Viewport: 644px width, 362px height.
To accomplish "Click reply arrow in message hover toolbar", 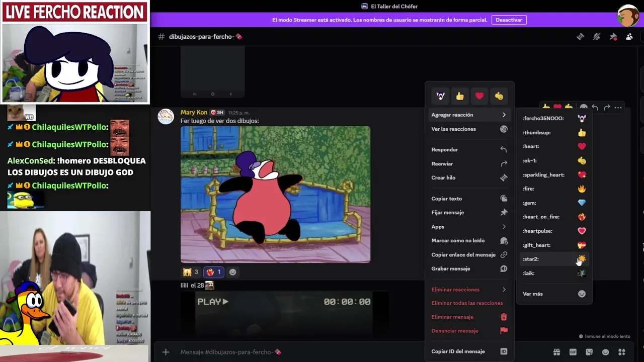I will 595,107.
